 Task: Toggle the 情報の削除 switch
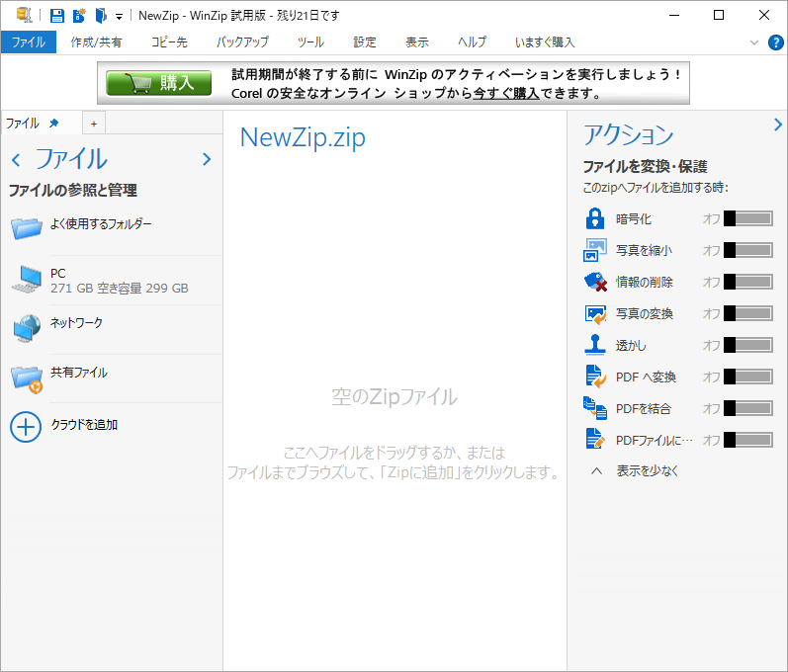[748, 282]
